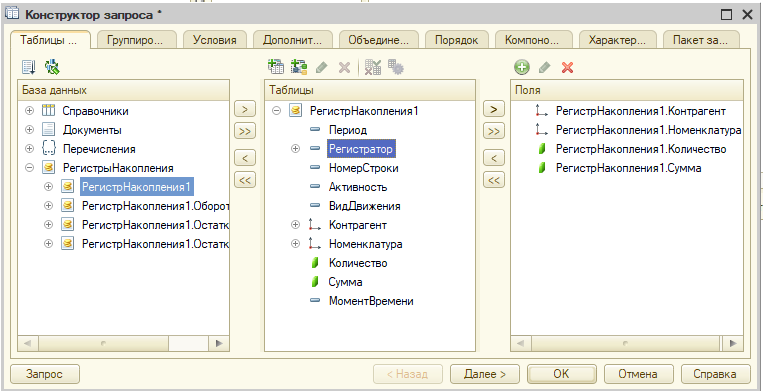Remove table with < button after База данных

(245, 158)
